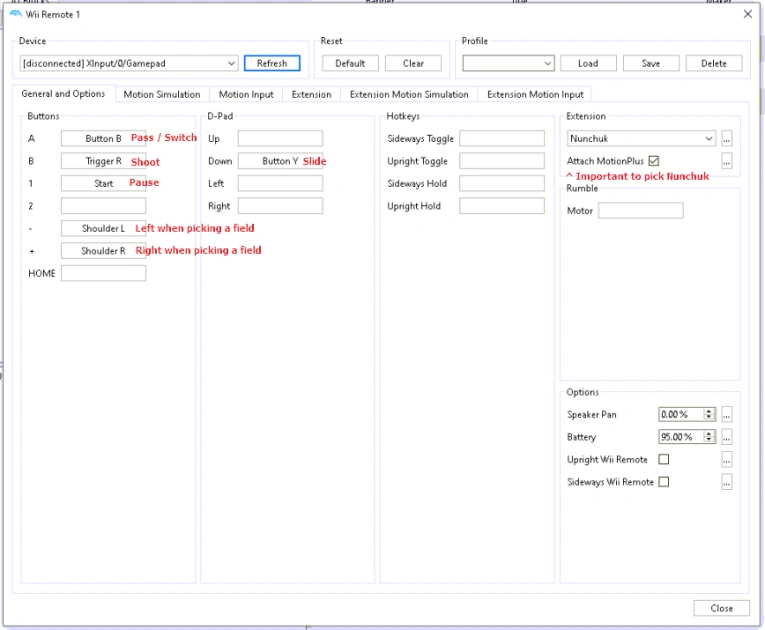Save the current profile
Image resolution: width=765 pixels, height=630 pixels.
click(651, 63)
